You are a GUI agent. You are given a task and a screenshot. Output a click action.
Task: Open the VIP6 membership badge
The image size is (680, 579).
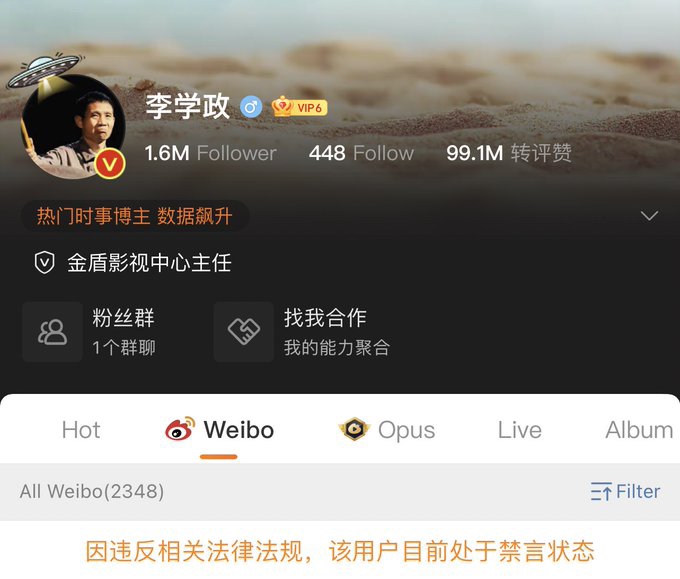(299, 107)
